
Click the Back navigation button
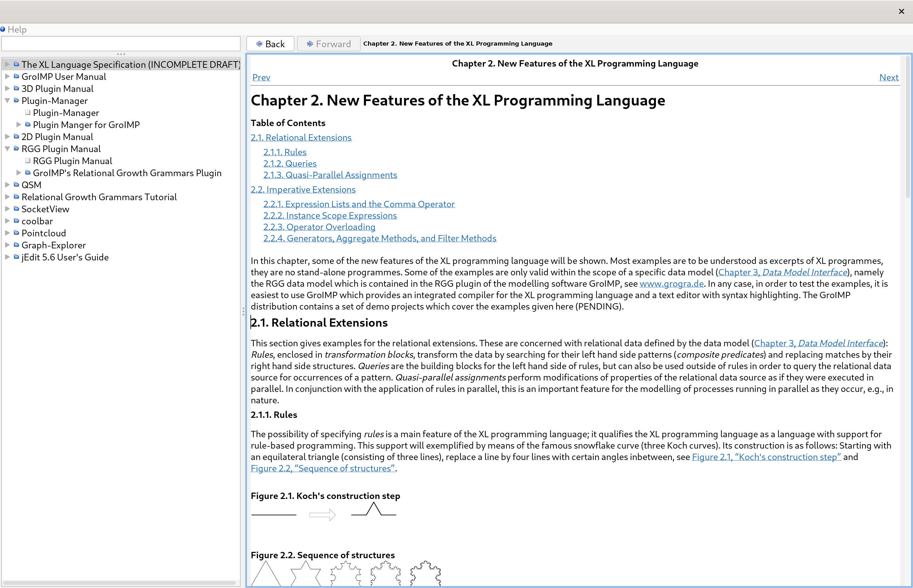coord(270,44)
